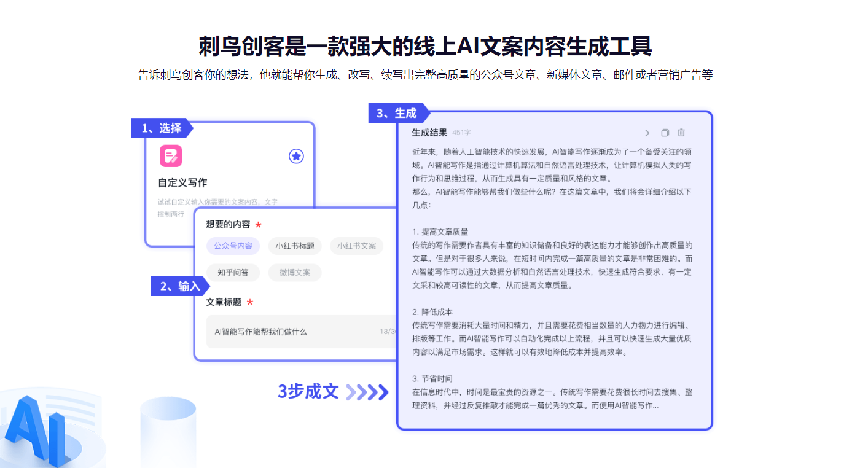Click the copy-document icon in result toolbar

coord(665,132)
